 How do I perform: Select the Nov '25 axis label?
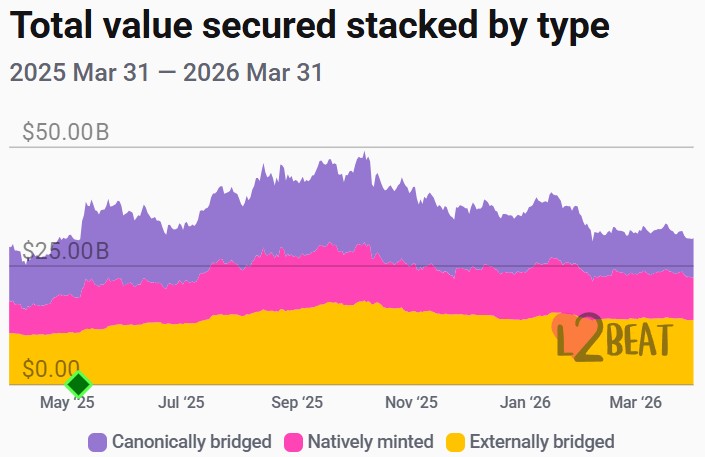(x=412, y=403)
